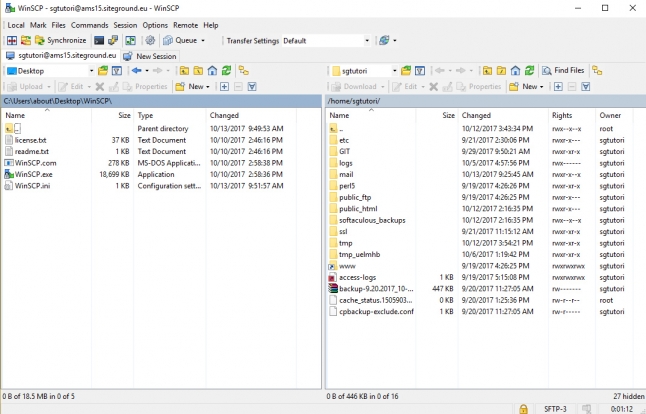The width and height of the screenshot is (646, 414).
Task: Expand the local New dropdown arrow
Action: click(x=208, y=87)
